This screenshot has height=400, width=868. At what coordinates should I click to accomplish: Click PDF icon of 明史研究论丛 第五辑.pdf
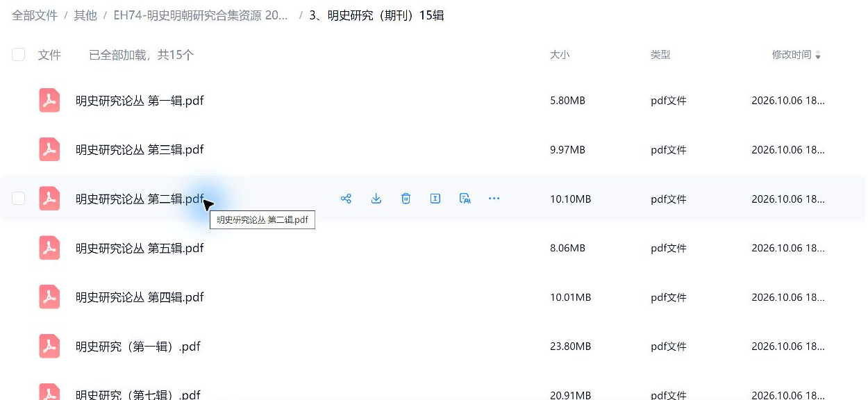pyautogui.click(x=49, y=248)
